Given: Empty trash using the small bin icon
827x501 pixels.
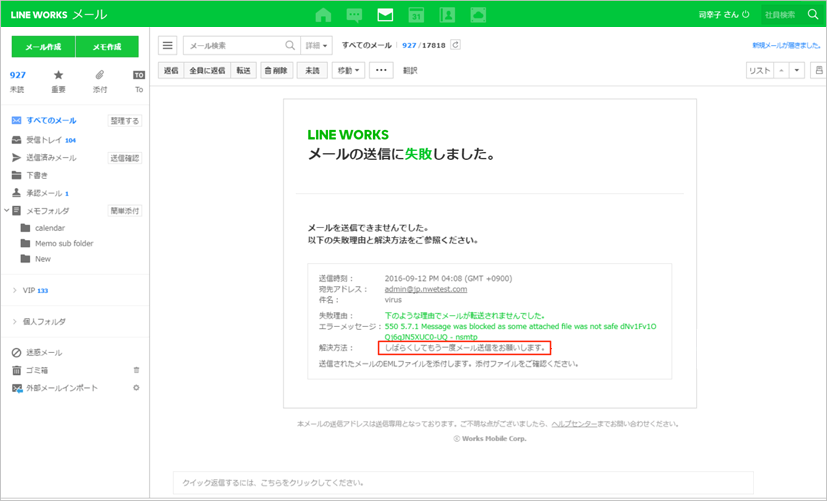Looking at the screenshot, I should (x=136, y=370).
